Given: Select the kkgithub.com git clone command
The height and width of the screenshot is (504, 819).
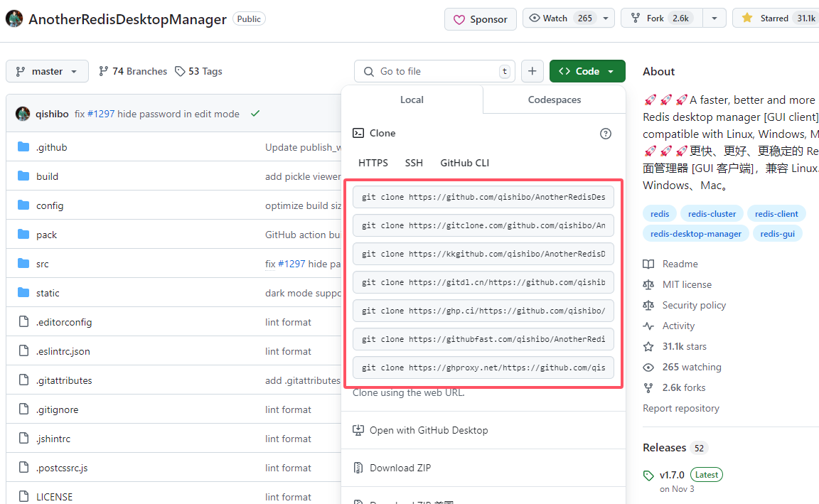Looking at the screenshot, I should point(483,254).
